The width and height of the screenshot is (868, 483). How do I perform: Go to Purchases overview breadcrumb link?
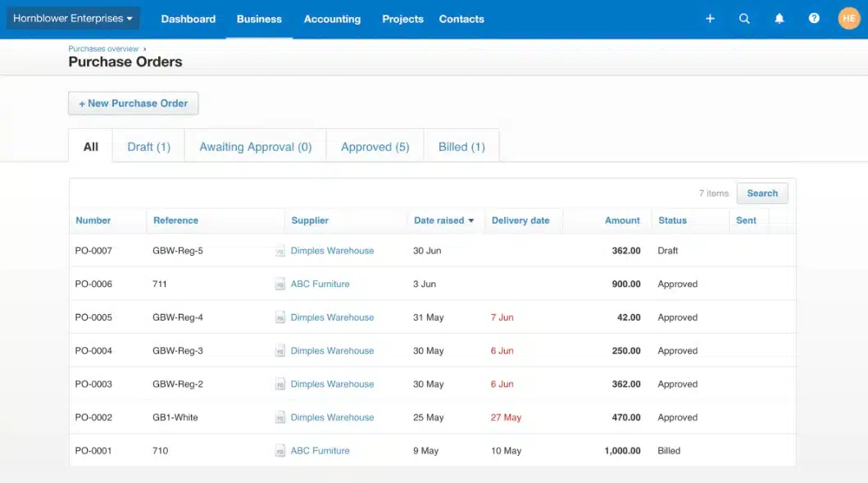point(103,48)
